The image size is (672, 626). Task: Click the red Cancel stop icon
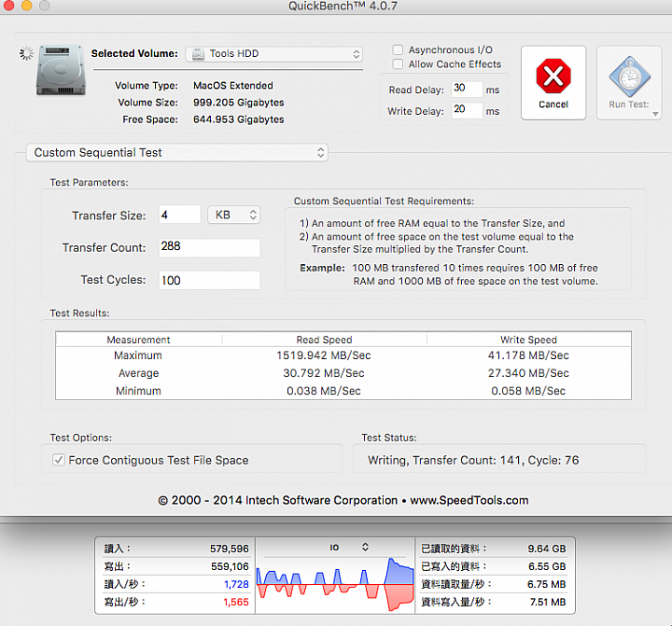[x=553, y=77]
